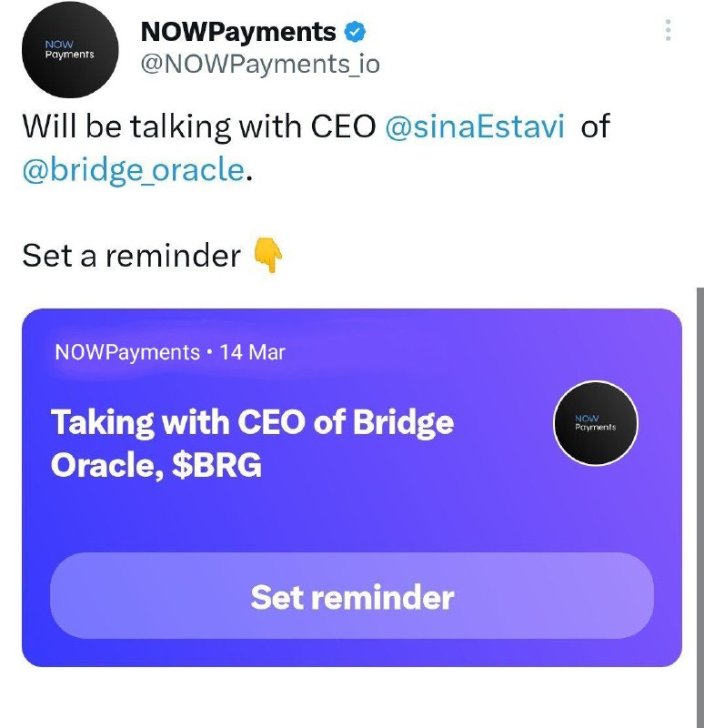Select the bold NOWPayments display name

(x=238, y=32)
